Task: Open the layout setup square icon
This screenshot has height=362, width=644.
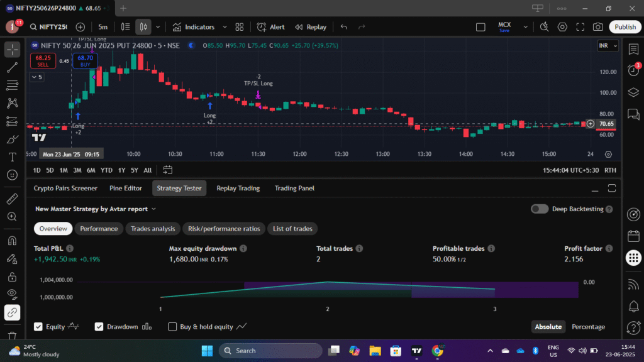Action: (480, 27)
